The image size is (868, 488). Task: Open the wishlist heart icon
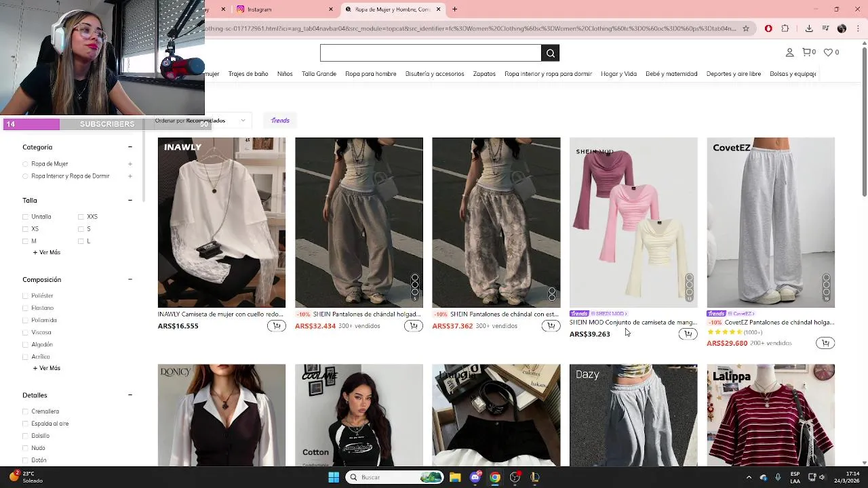click(x=828, y=52)
